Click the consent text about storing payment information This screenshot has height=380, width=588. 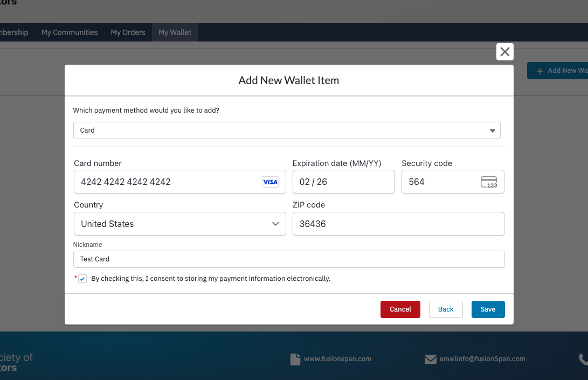pos(211,279)
